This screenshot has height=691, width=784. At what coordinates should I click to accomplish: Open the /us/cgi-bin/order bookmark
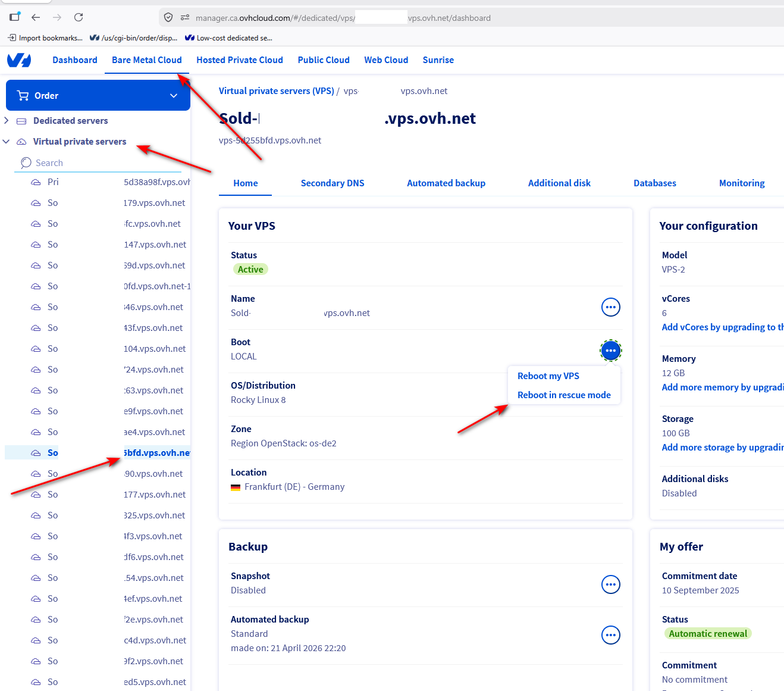(x=134, y=37)
